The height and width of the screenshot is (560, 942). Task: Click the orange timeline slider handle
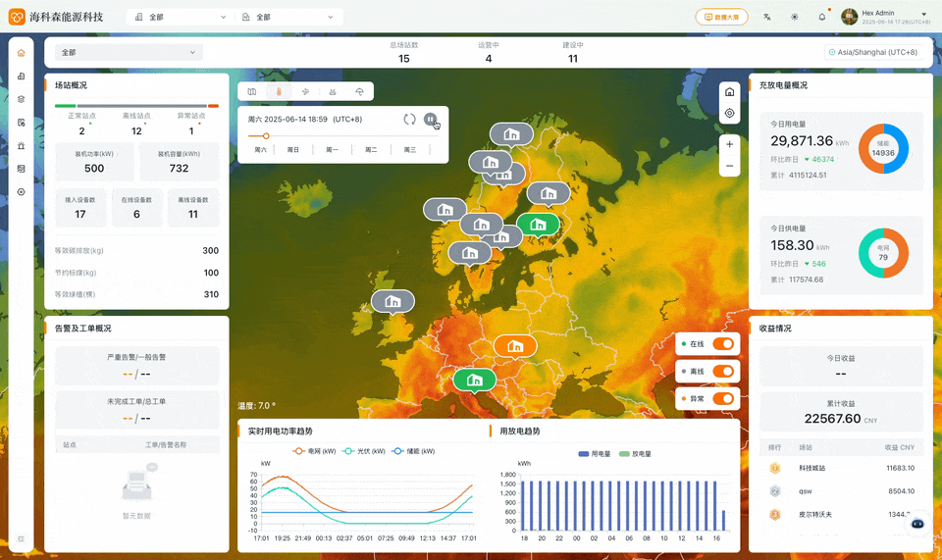click(265, 136)
